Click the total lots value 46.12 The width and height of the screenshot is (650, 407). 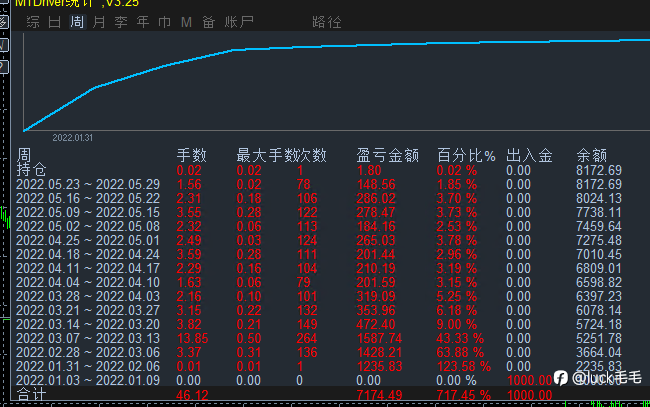pos(192,395)
